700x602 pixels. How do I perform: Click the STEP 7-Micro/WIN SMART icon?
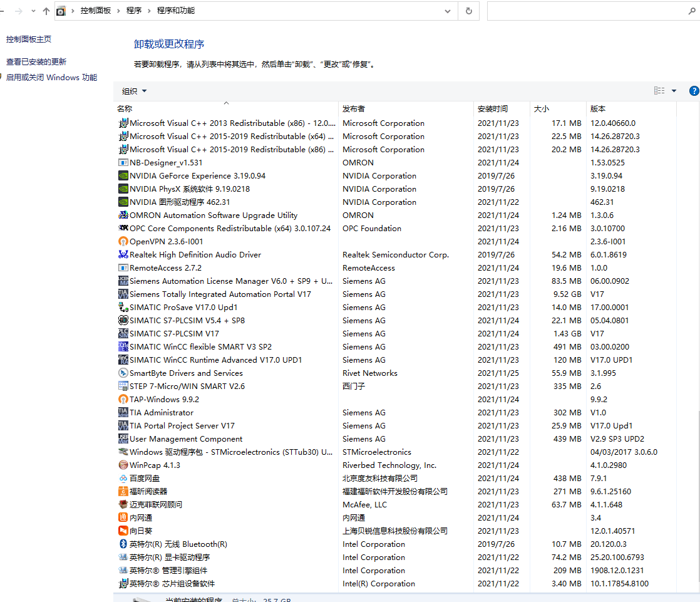(123, 387)
